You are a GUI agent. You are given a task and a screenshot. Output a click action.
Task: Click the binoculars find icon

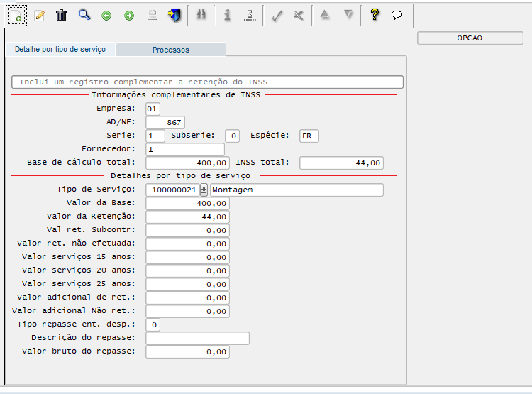tap(201, 15)
